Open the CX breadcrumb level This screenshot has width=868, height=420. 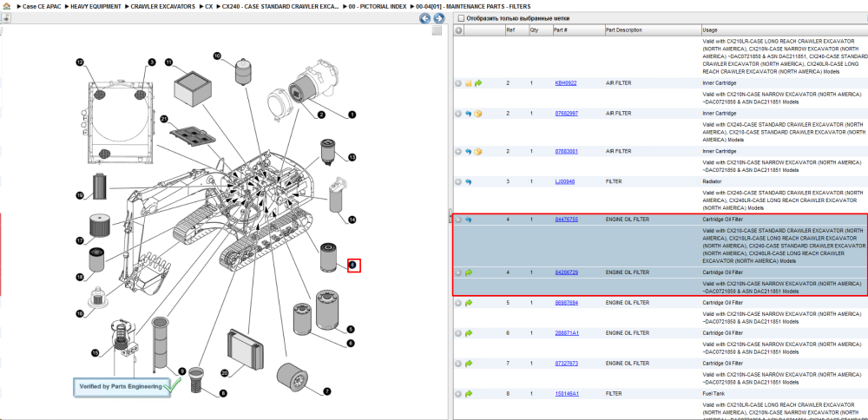pos(208,6)
